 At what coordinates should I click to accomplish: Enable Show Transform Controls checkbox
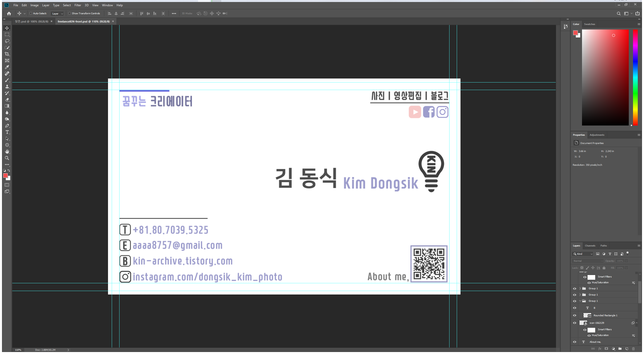click(69, 13)
